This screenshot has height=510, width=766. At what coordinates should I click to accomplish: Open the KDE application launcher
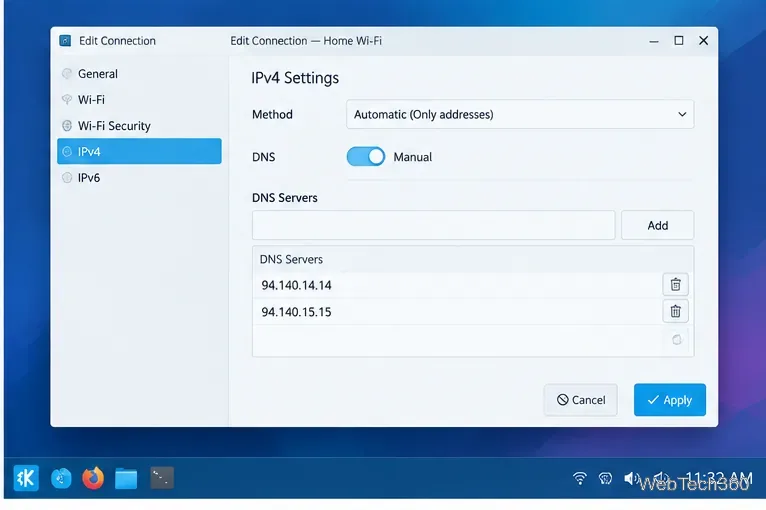[x=26, y=477]
